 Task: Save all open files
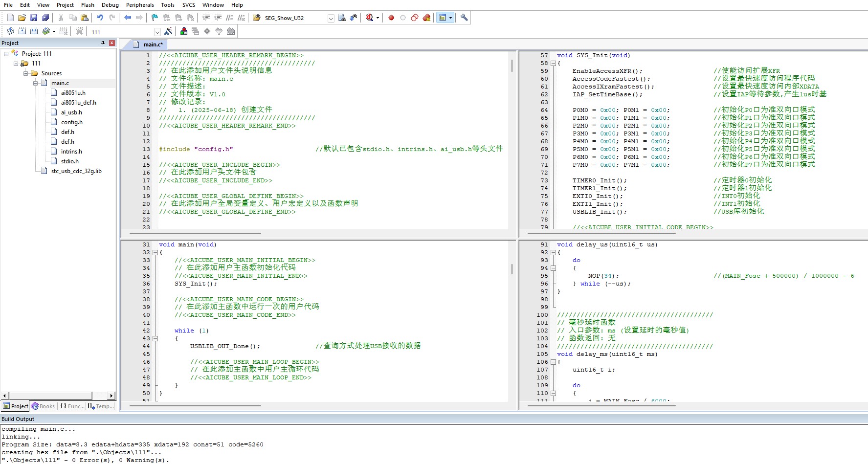[x=45, y=18]
